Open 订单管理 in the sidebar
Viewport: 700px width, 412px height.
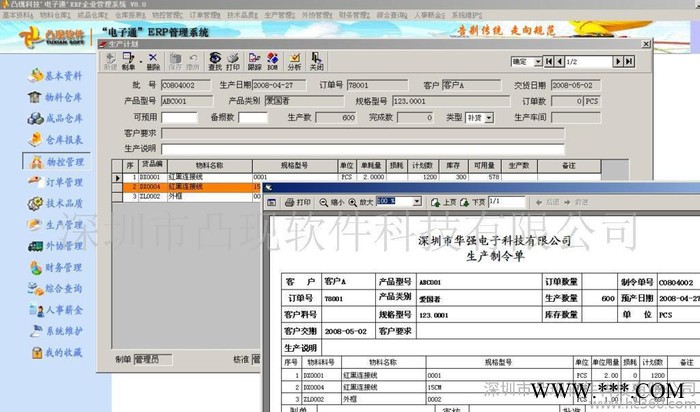(x=55, y=182)
